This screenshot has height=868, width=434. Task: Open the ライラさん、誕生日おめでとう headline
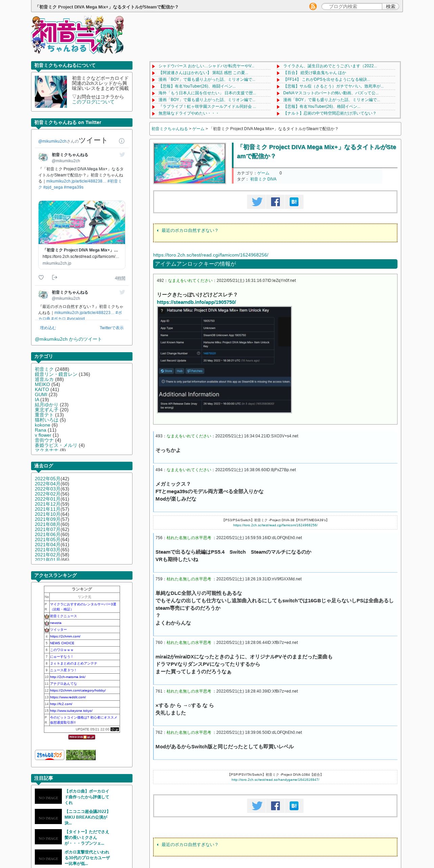click(x=330, y=66)
